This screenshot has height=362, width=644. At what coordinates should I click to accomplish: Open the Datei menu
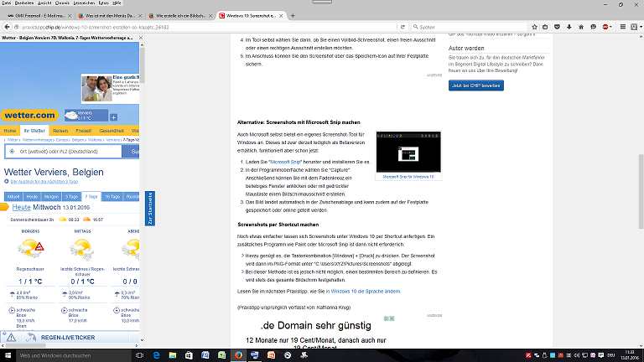(x=6, y=3)
